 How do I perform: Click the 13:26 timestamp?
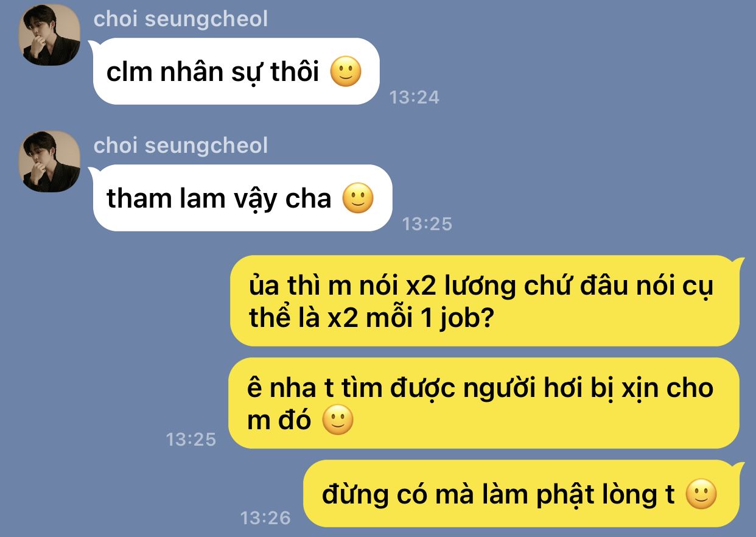[x=265, y=518]
